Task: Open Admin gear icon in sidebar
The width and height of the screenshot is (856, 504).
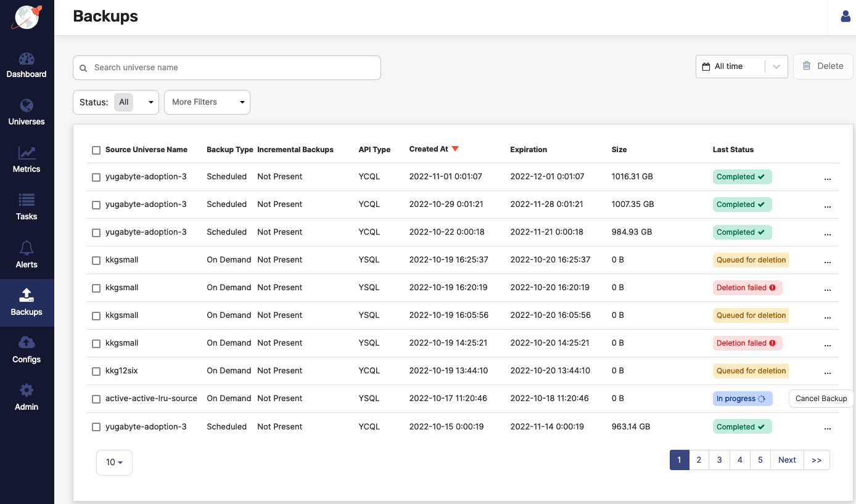Action: click(27, 391)
